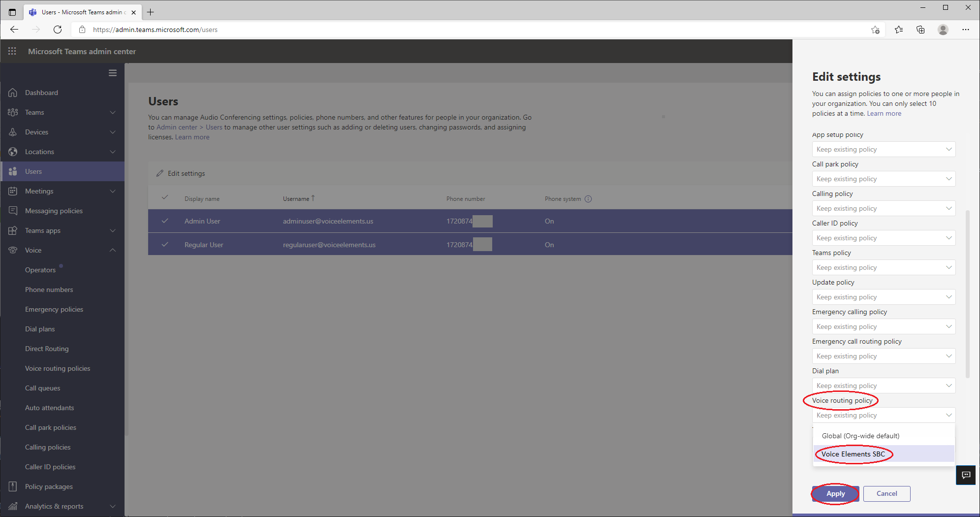Cancel the Edit settings panel
980x517 pixels.
(886, 493)
